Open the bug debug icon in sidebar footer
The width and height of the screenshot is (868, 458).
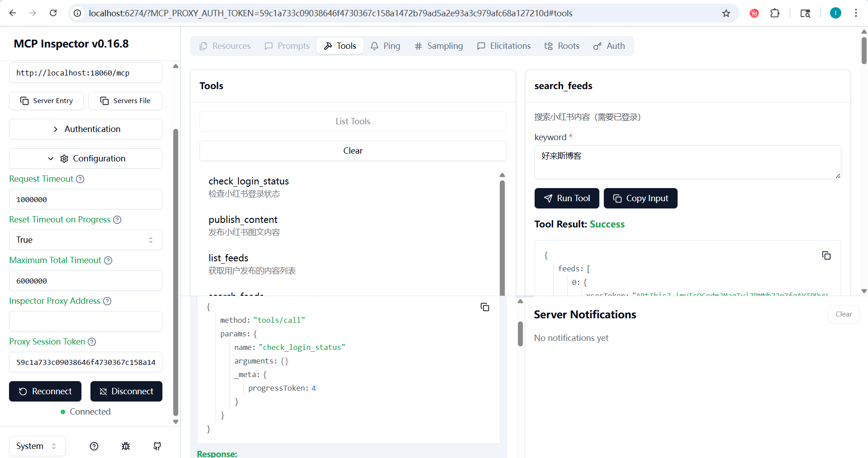click(126, 446)
